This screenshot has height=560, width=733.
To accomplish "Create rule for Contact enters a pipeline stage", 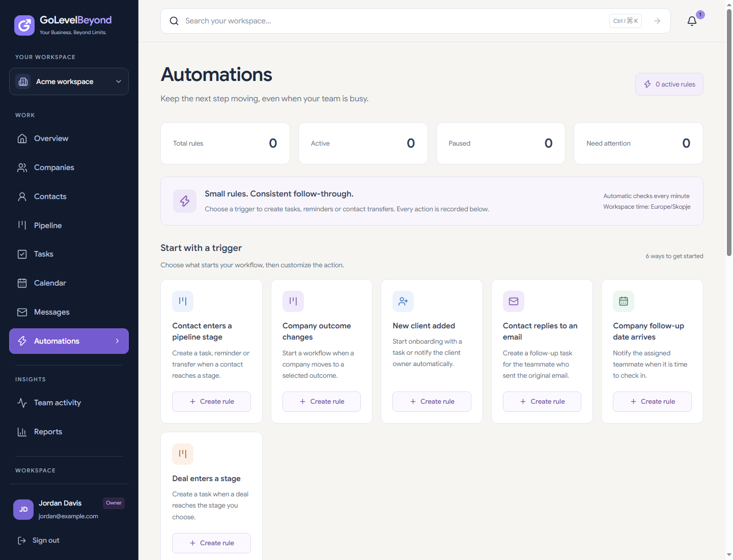I will pyautogui.click(x=211, y=402).
